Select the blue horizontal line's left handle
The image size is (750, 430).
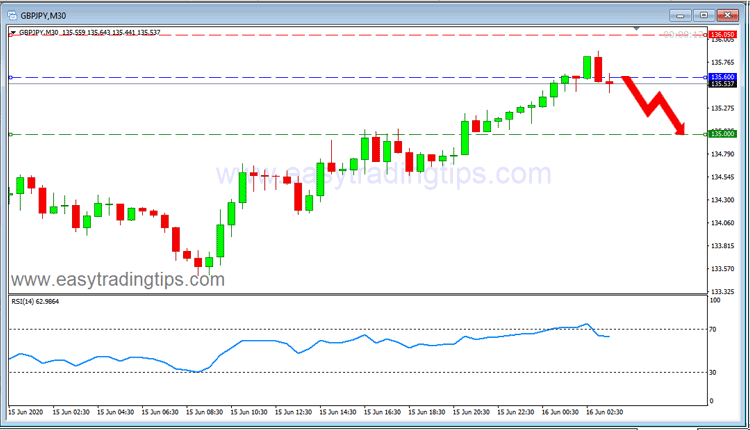pos(9,77)
